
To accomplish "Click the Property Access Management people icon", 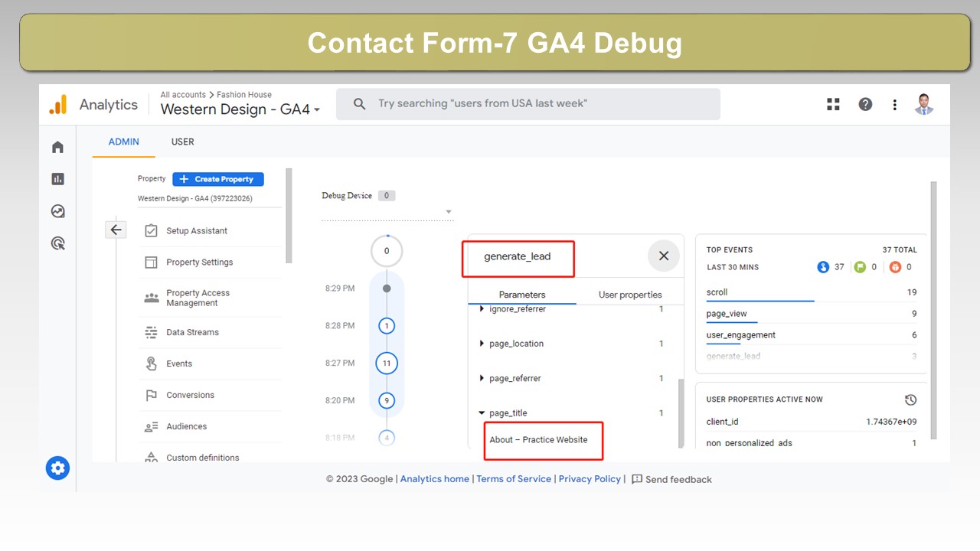I will click(x=152, y=298).
